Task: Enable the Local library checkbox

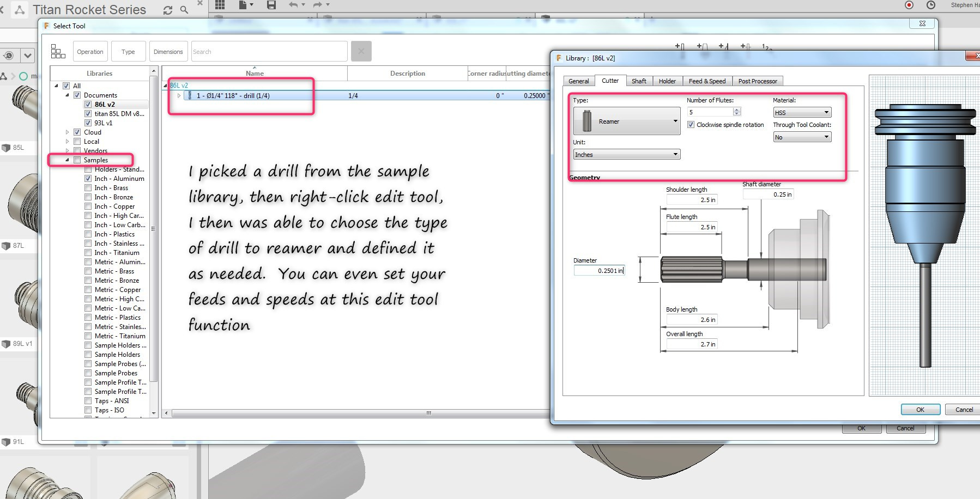Action: point(77,142)
